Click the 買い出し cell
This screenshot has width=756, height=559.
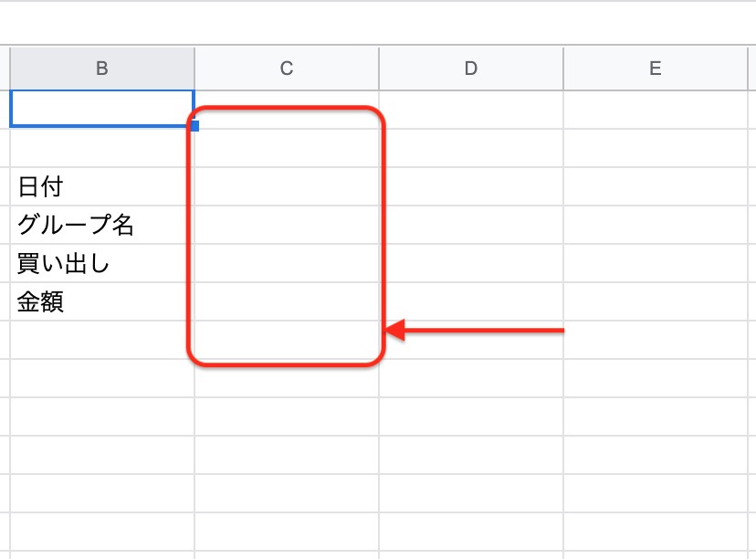pyautogui.click(x=102, y=264)
